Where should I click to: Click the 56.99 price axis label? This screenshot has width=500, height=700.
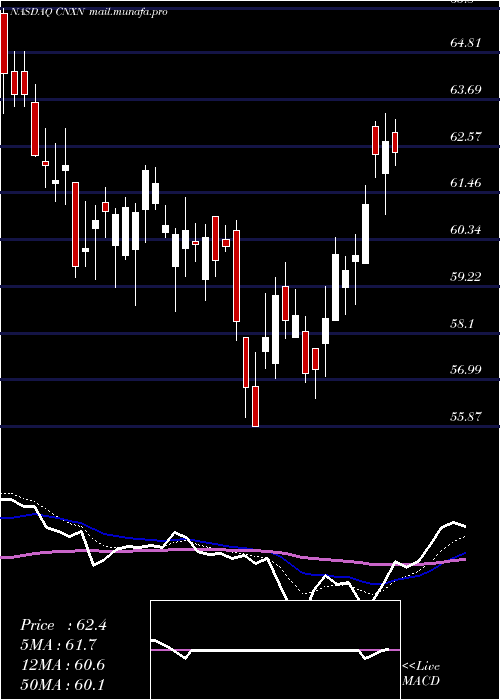click(x=466, y=370)
